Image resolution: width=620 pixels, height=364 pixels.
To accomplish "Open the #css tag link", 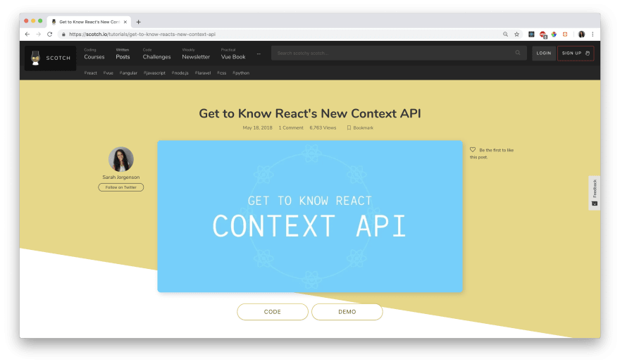I will 221,73.
